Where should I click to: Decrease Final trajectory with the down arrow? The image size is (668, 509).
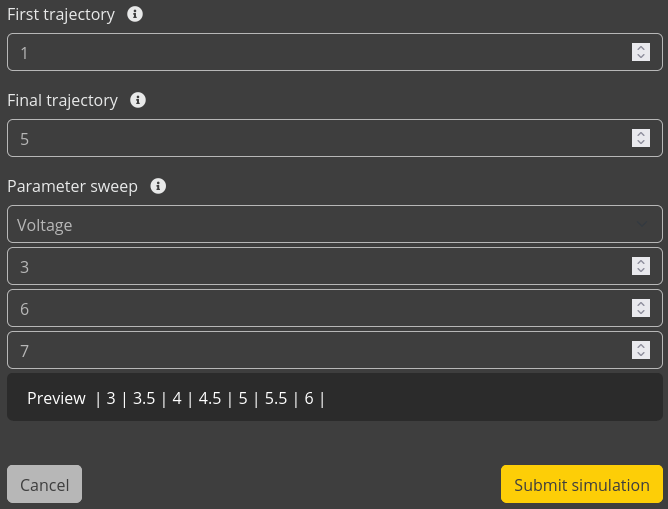tap(641, 143)
